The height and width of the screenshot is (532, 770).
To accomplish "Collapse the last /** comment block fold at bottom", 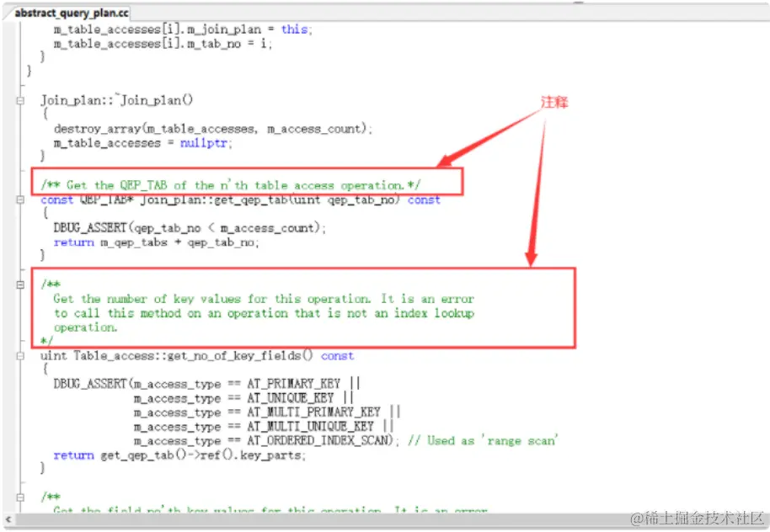I will (20, 497).
